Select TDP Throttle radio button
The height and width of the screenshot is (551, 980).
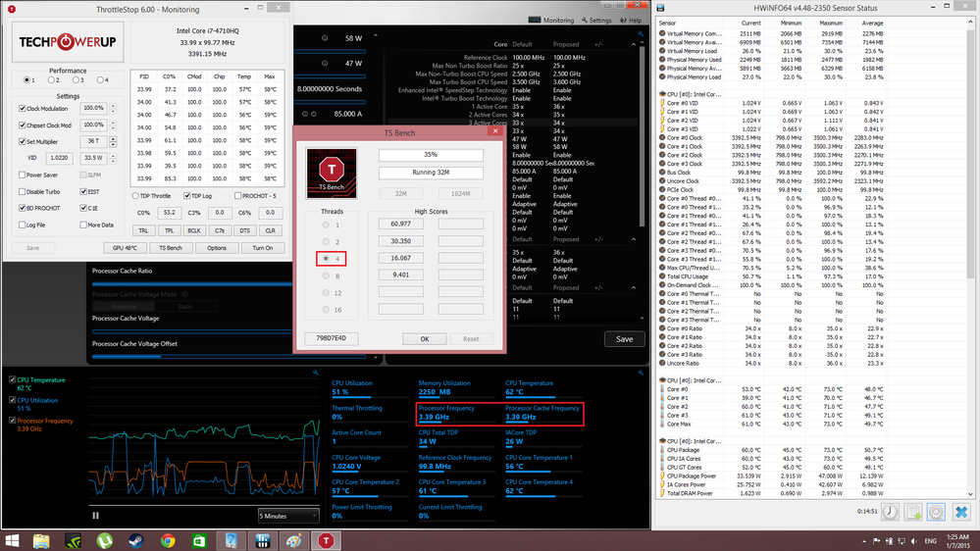[x=135, y=196]
